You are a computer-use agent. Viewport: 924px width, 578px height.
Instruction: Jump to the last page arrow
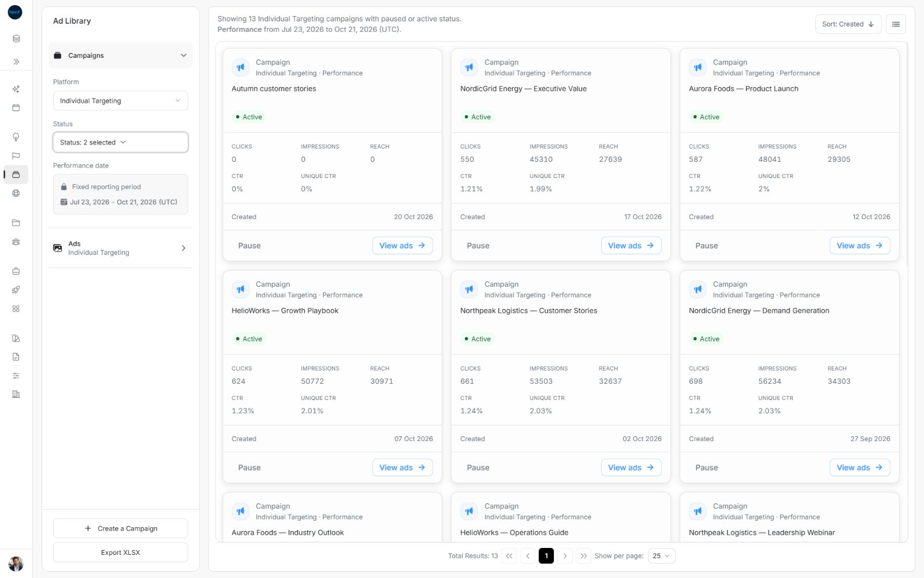pos(583,556)
